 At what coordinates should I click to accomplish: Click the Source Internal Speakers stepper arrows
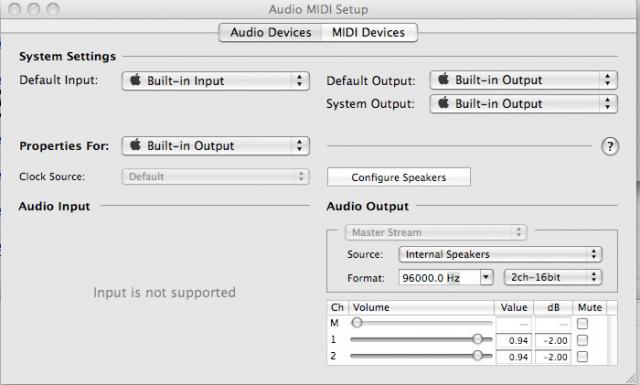click(x=594, y=254)
